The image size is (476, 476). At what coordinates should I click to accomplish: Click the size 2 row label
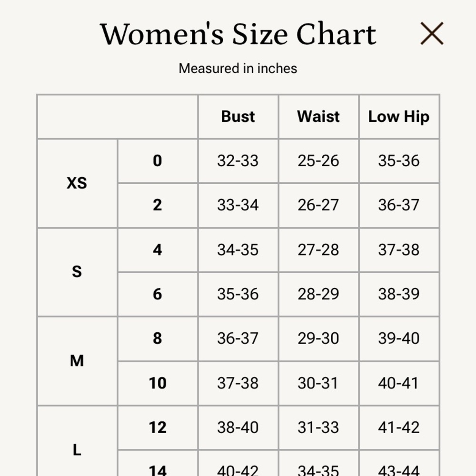click(157, 205)
